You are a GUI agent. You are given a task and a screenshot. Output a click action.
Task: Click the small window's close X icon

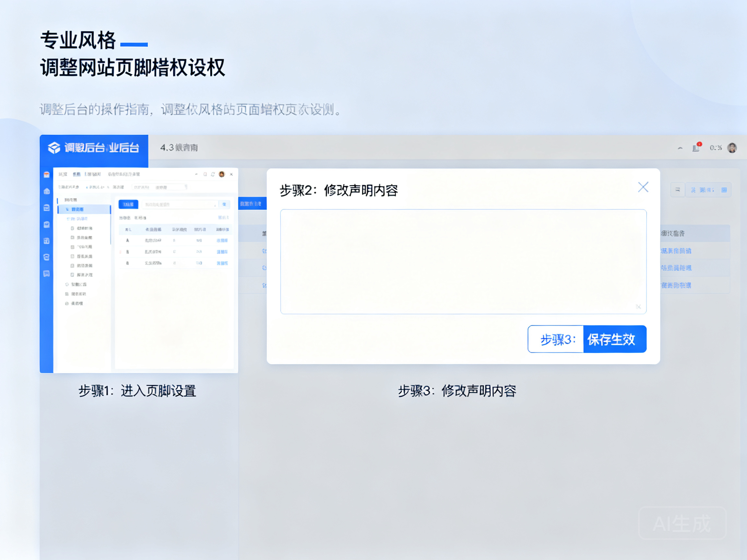pos(231,174)
